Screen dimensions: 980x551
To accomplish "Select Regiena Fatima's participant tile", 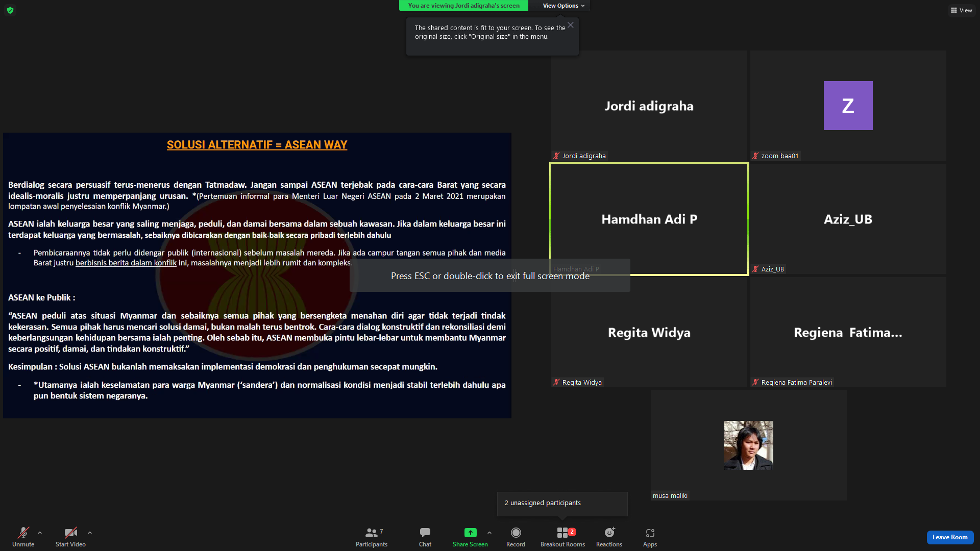I will click(x=848, y=332).
